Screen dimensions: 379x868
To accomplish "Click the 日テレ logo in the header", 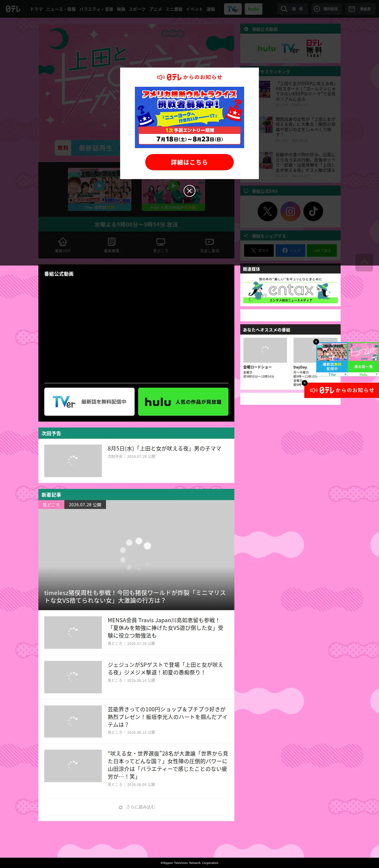I will [13, 9].
